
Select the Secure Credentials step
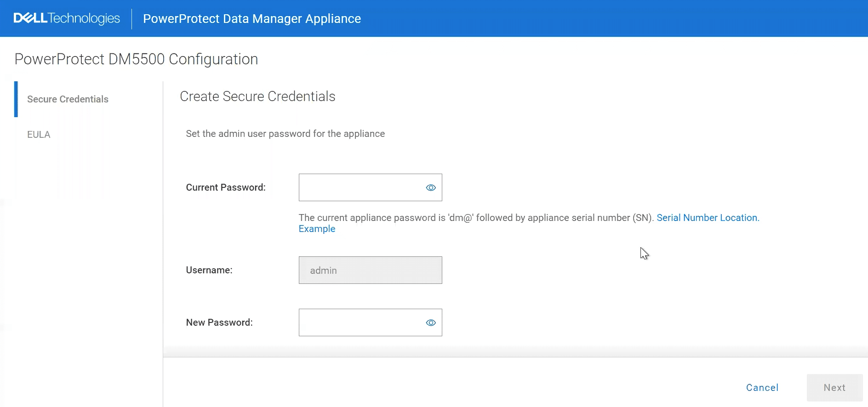point(68,99)
